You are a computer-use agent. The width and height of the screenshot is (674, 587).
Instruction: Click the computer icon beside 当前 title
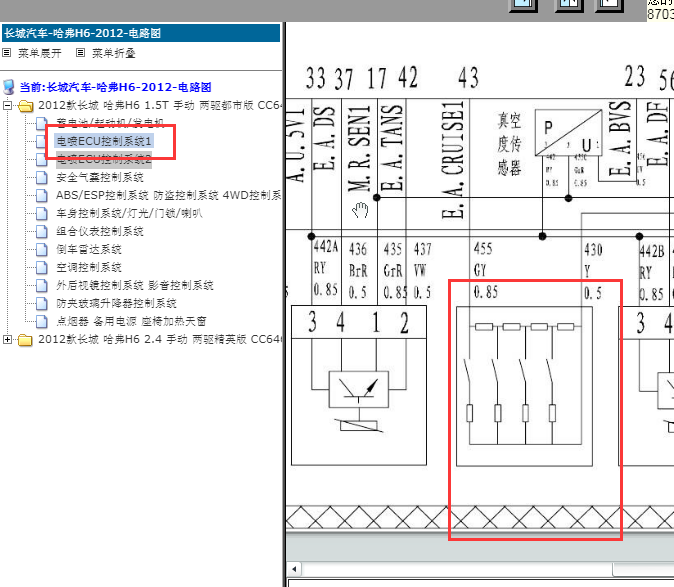point(8,87)
